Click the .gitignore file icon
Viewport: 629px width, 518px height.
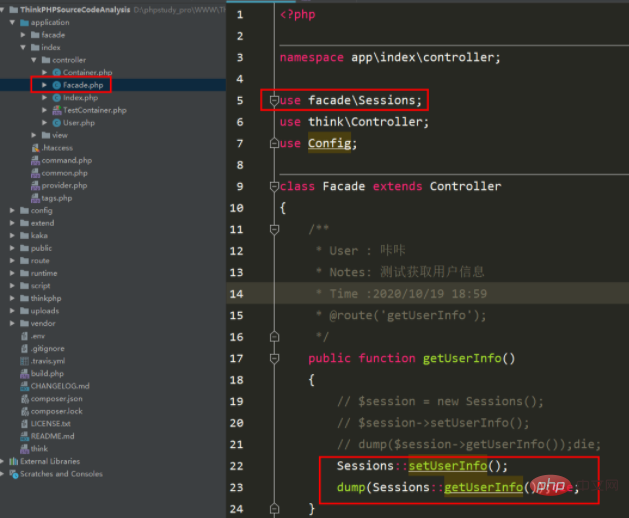pos(24,348)
